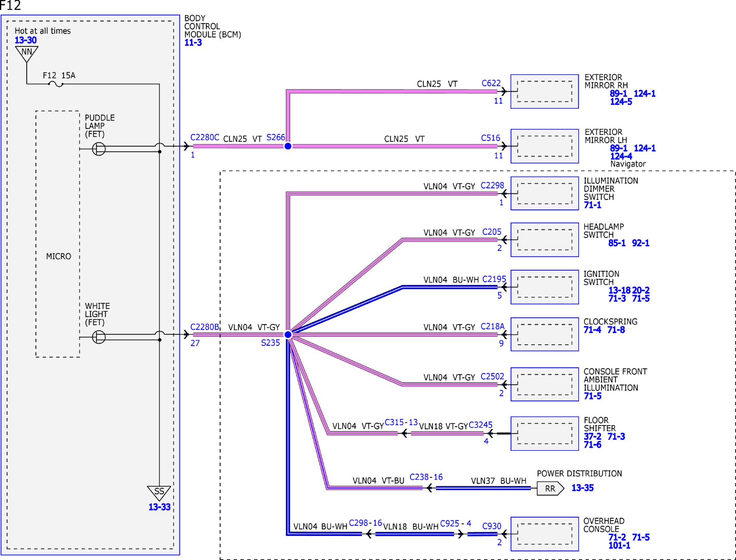The height and width of the screenshot is (560, 736).
Task: Click the C622 connector label
Action: 491,83
